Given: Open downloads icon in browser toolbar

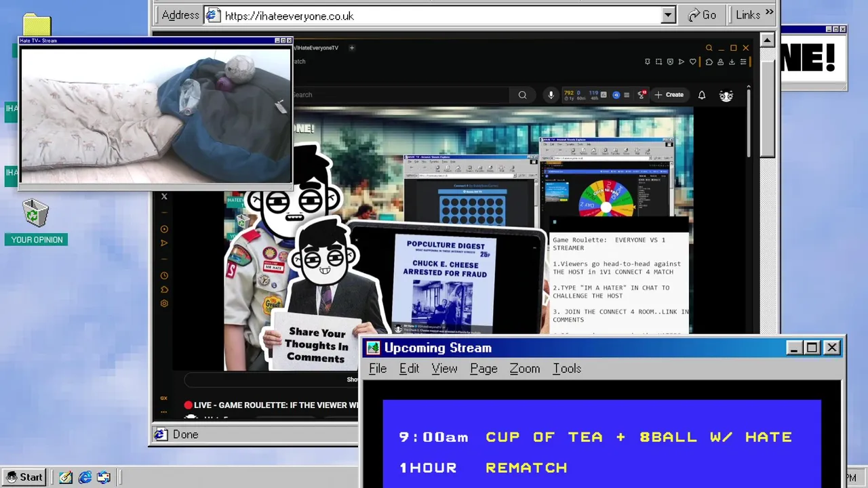Looking at the screenshot, I should pyautogui.click(x=732, y=62).
